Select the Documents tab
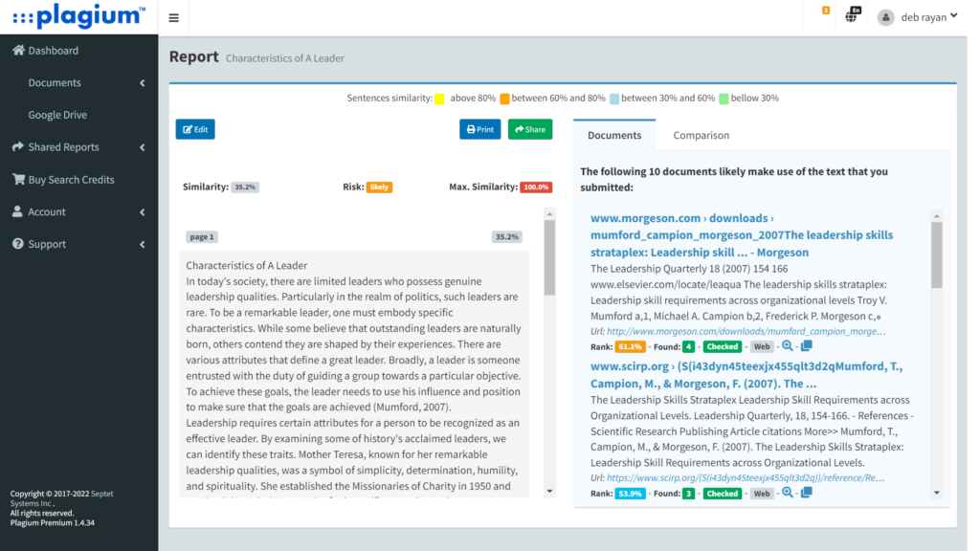980x551 pixels. 613,136
